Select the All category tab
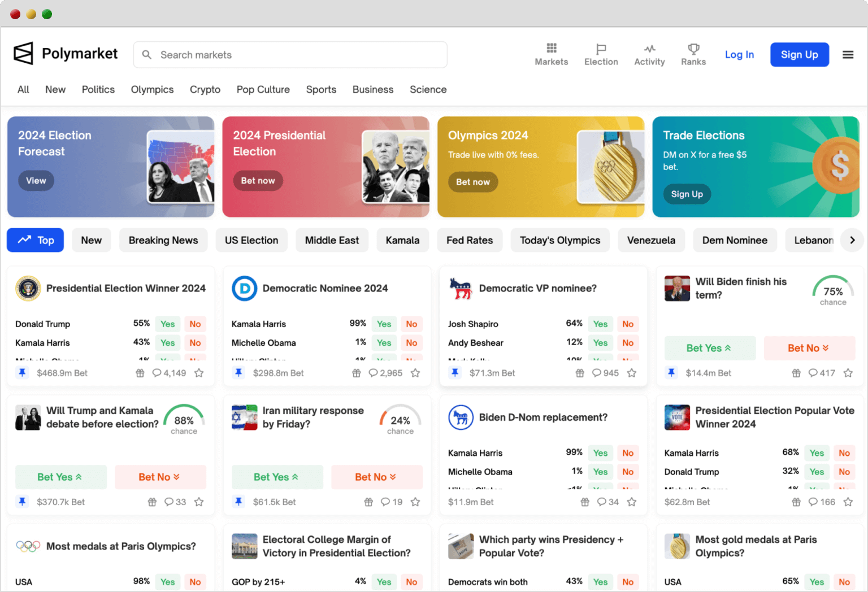Image resolution: width=868 pixels, height=592 pixels. tap(23, 89)
